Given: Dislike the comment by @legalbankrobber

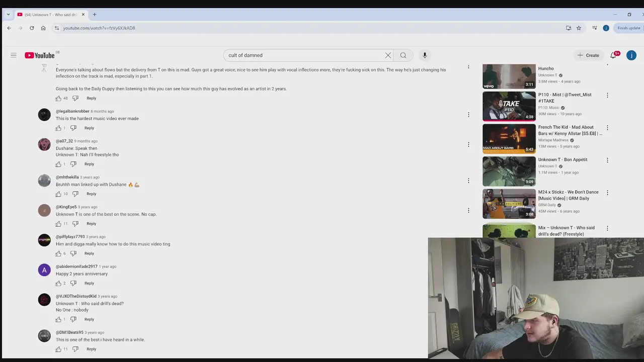Looking at the screenshot, I should (73, 128).
